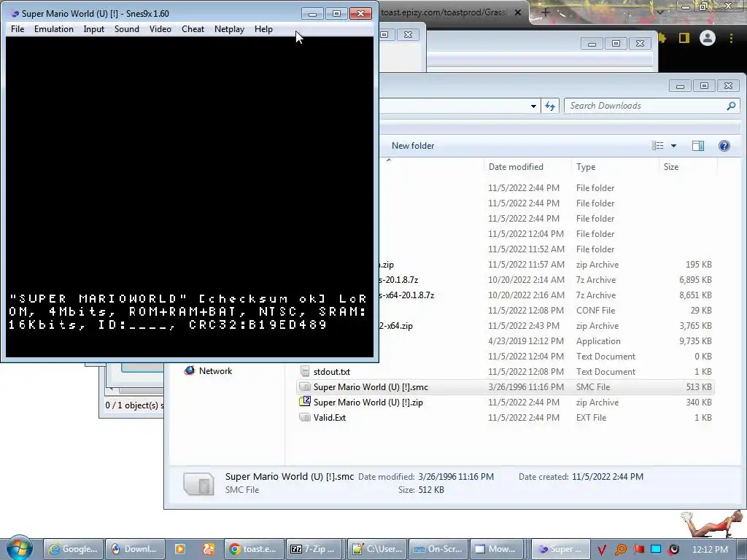Open Chrome tab search chevron
Viewport: 747px width, 560px height.
click(660, 12)
